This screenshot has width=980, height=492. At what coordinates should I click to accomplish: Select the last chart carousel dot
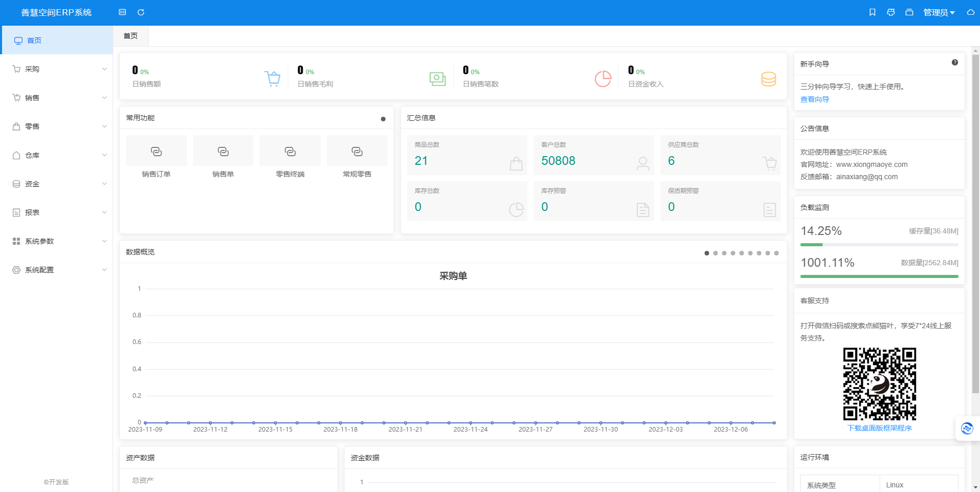click(776, 253)
